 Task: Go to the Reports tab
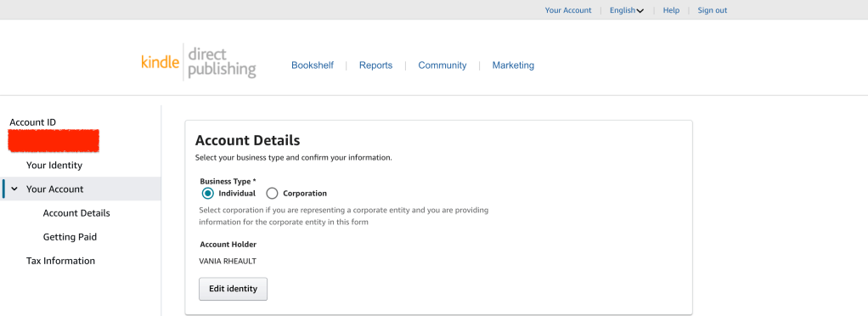[x=375, y=65]
